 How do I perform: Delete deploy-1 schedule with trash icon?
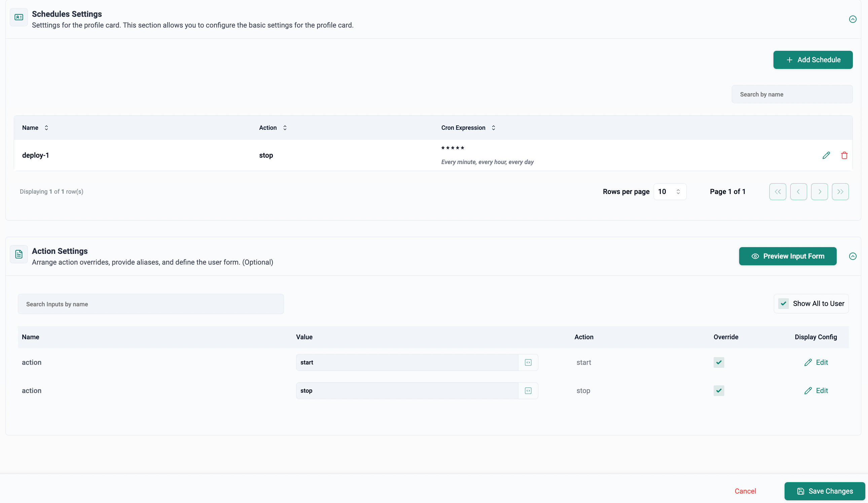click(x=844, y=155)
